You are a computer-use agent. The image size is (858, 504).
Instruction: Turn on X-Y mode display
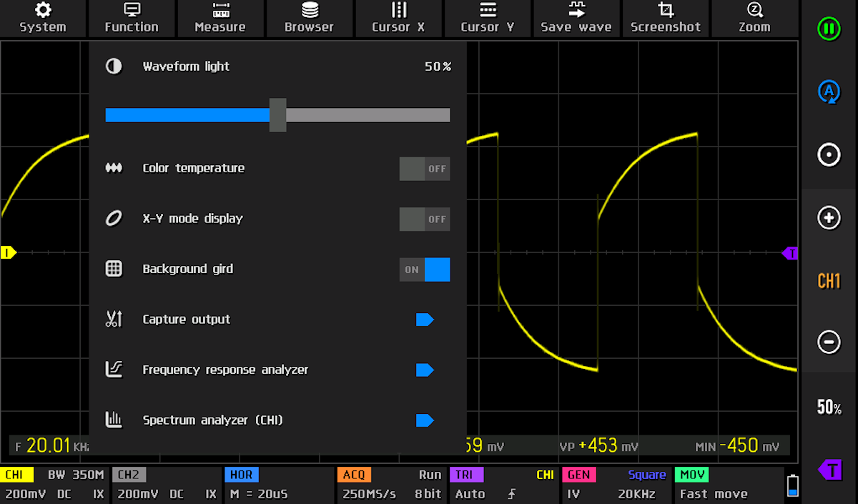425,219
